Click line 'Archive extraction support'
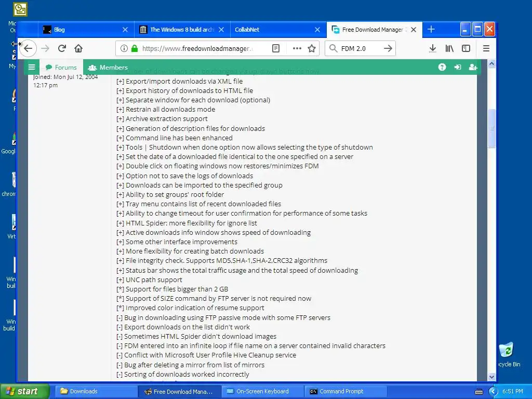The height and width of the screenshot is (399, 532). pos(162,119)
